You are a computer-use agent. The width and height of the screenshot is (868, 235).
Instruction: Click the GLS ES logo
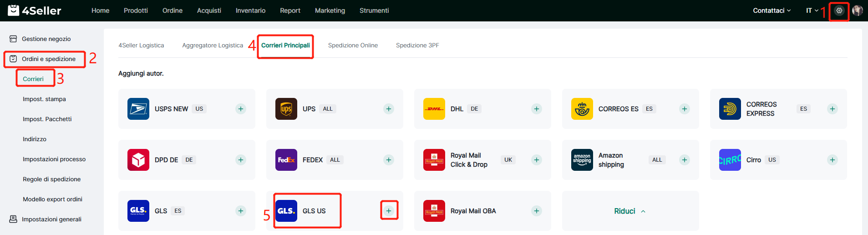[138, 211]
